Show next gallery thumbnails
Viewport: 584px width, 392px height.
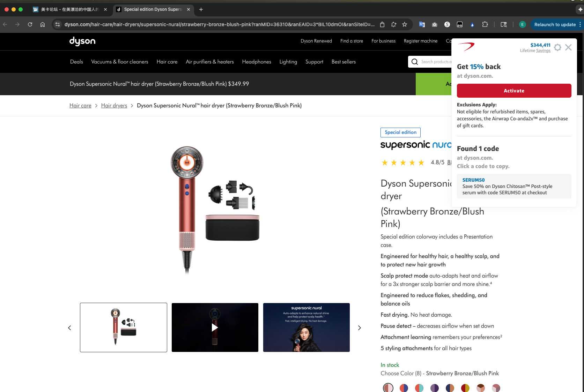click(359, 328)
